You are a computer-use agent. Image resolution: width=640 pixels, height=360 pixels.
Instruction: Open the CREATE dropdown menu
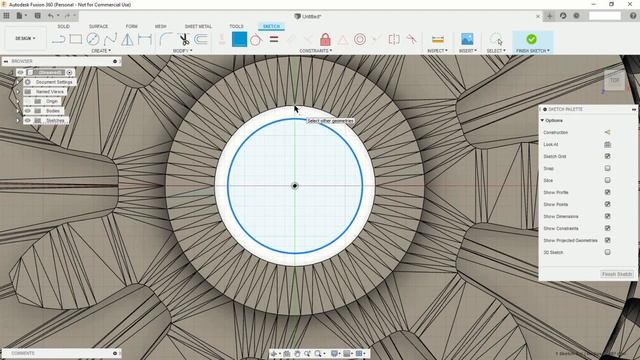(x=101, y=51)
